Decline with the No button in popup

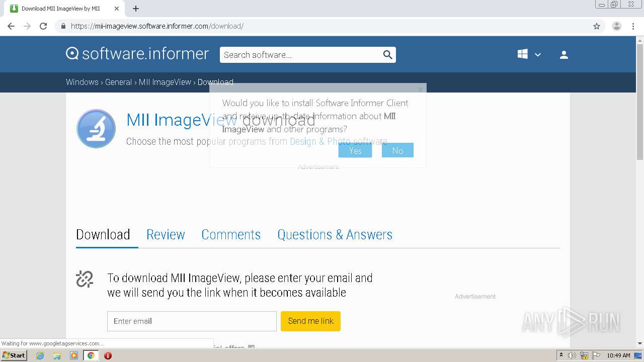click(397, 150)
